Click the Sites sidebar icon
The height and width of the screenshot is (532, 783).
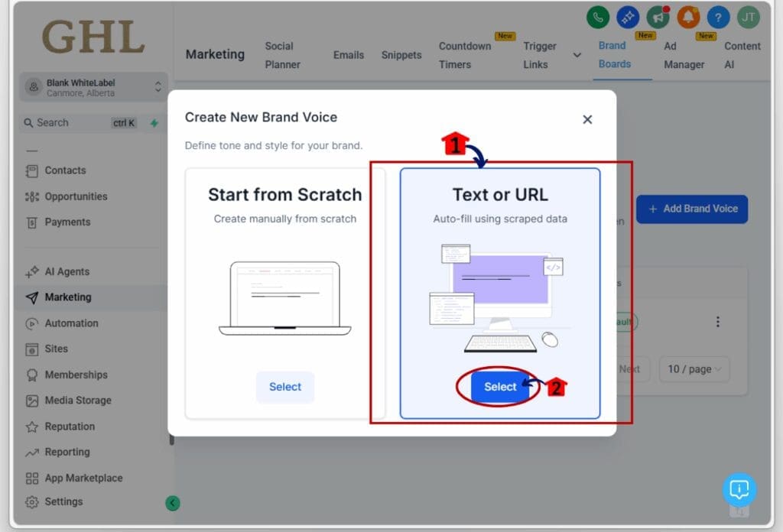tap(32, 349)
